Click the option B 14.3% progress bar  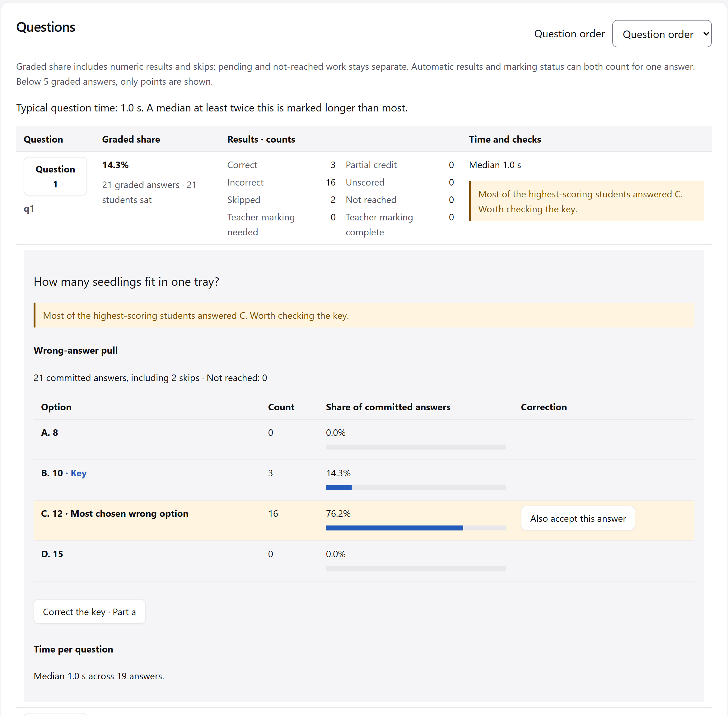point(416,488)
